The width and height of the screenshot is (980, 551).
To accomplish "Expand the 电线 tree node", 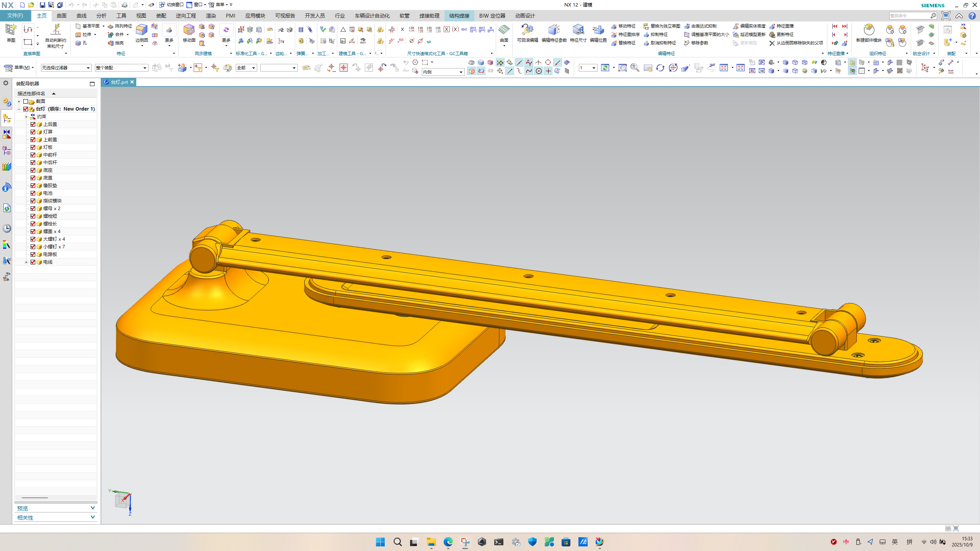I will click(26, 262).
